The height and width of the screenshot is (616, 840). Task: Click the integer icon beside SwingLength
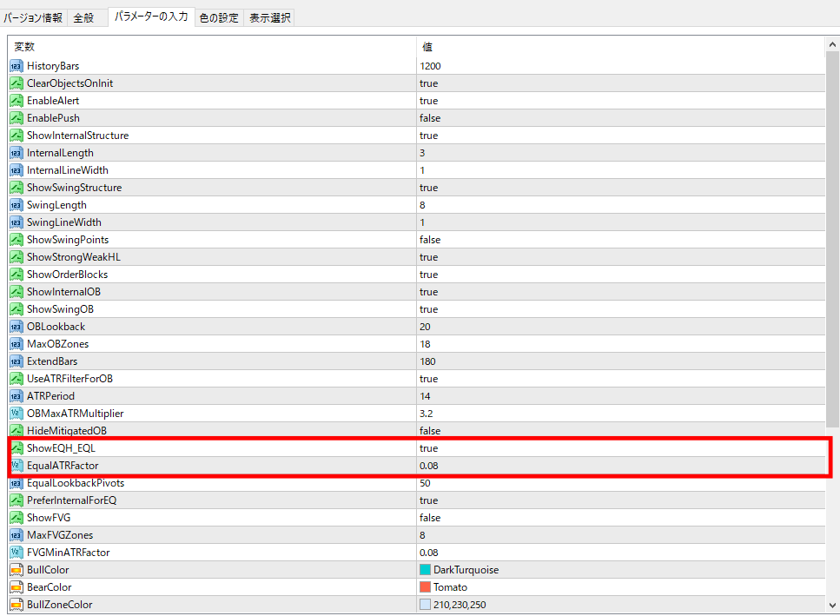point(17,205)
